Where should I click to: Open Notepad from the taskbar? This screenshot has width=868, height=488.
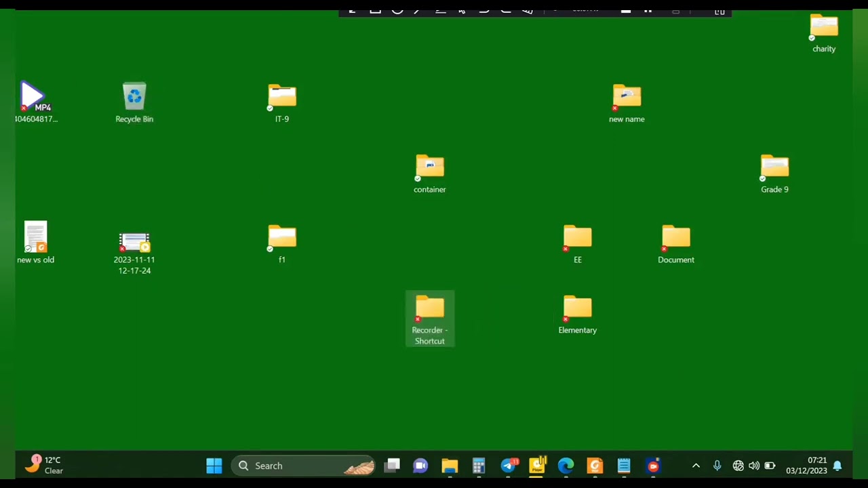[x=624, y=466]
